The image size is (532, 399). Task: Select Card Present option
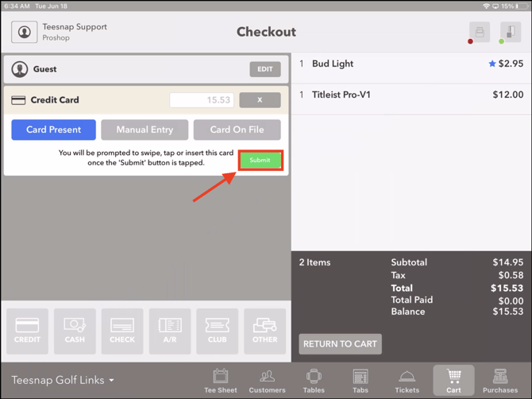point(54,130)
